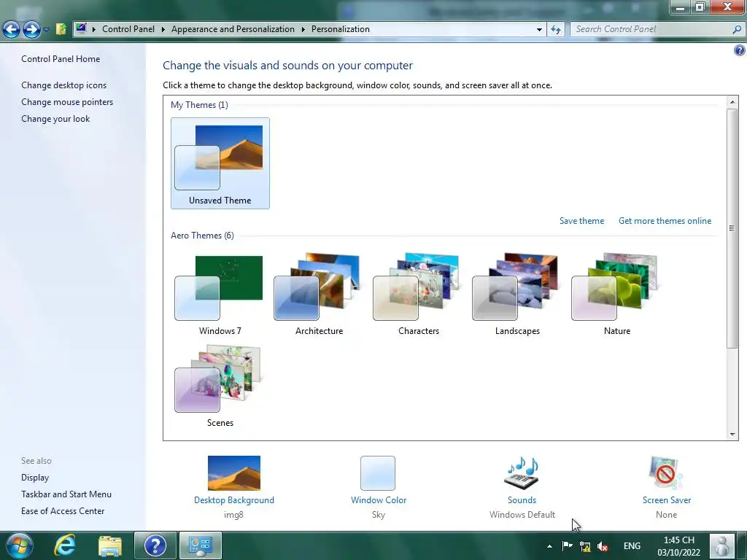The width and height of the screenshot is (747, 560).
Task: Click the Sounds link text
Action: 522,500
